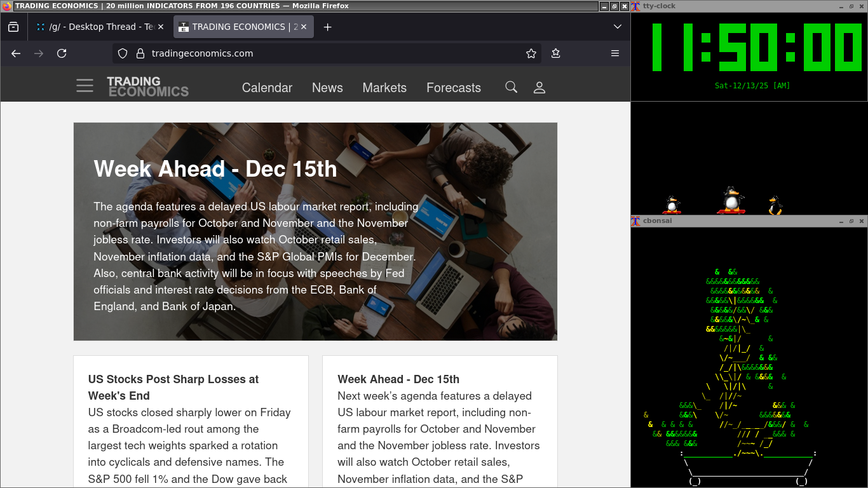Click the cbonsai title bar text

pos(658,221)
